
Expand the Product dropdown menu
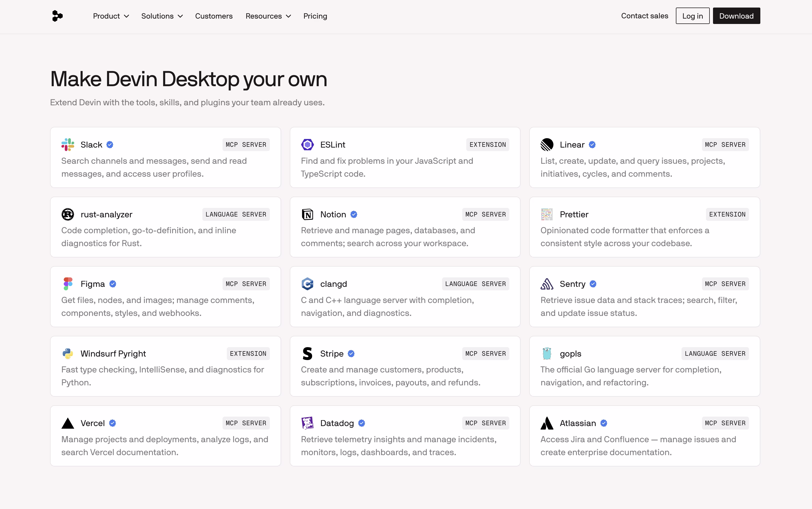[x=111, y=16]
